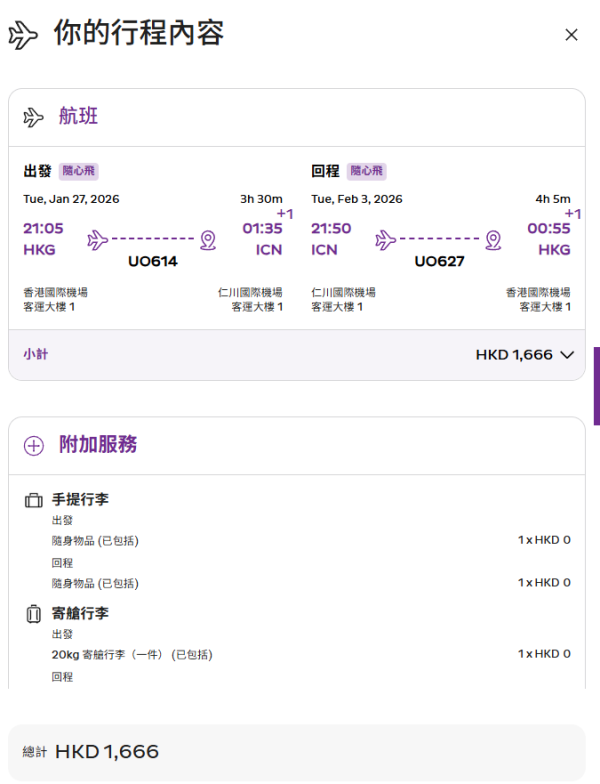Click location pin icon before 00:55 HKG
This screenshot has width=600, height=784.
tap(494, 240)
